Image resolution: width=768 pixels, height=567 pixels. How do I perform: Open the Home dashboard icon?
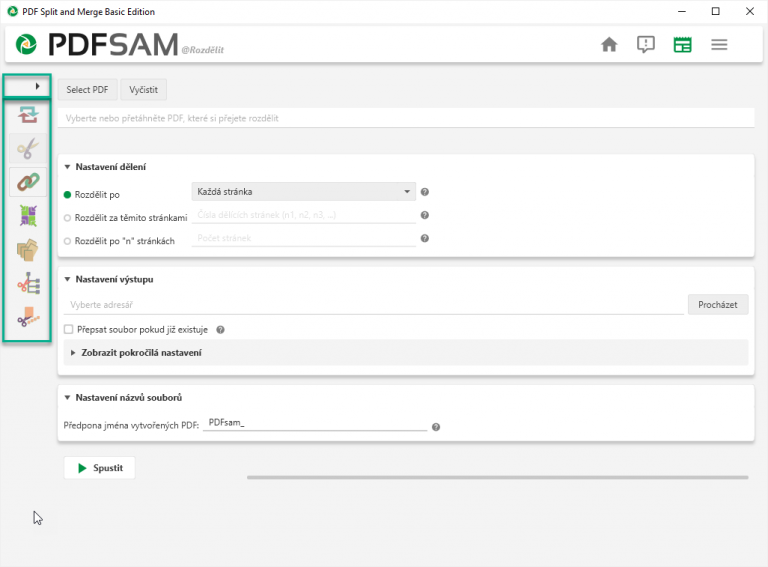coord(609,45)
